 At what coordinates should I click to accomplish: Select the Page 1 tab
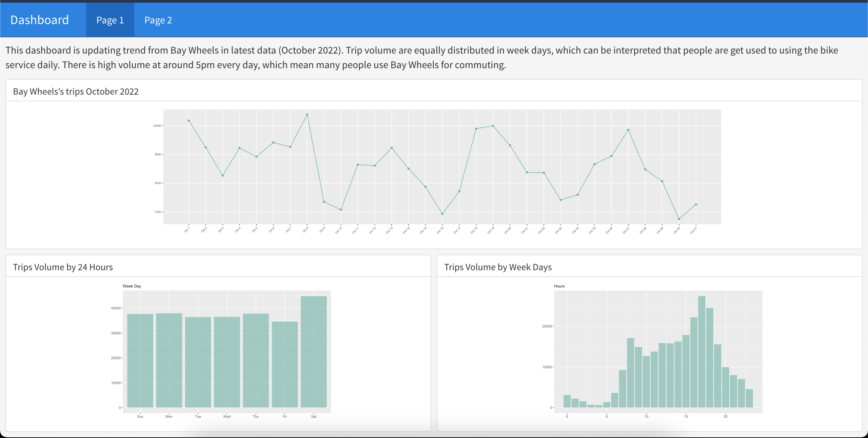(x=110, y=20)
